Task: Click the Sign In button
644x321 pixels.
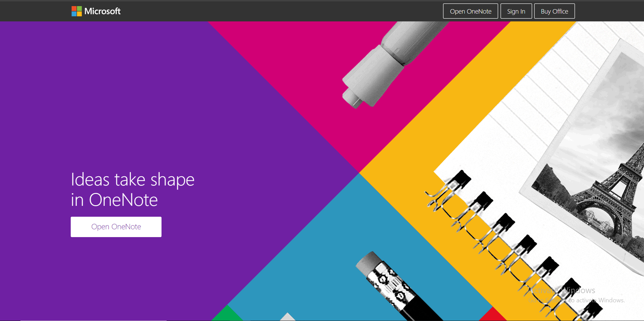Action: coord(516,11)
